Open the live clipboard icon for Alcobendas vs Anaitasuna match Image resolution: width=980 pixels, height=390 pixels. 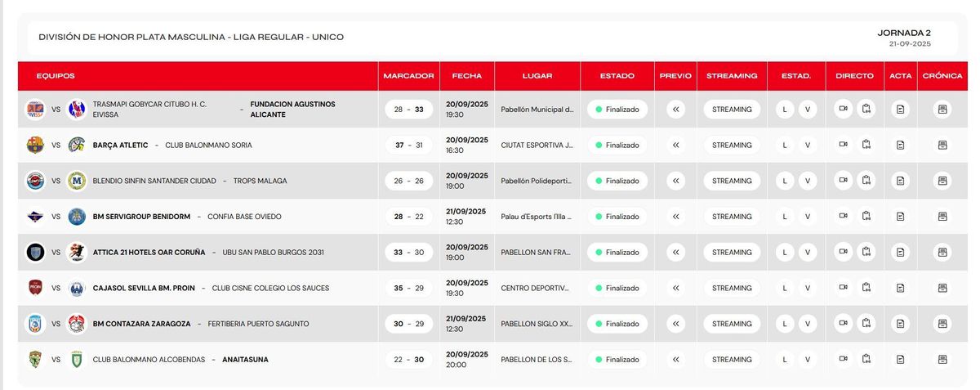(x=866, y=359)
